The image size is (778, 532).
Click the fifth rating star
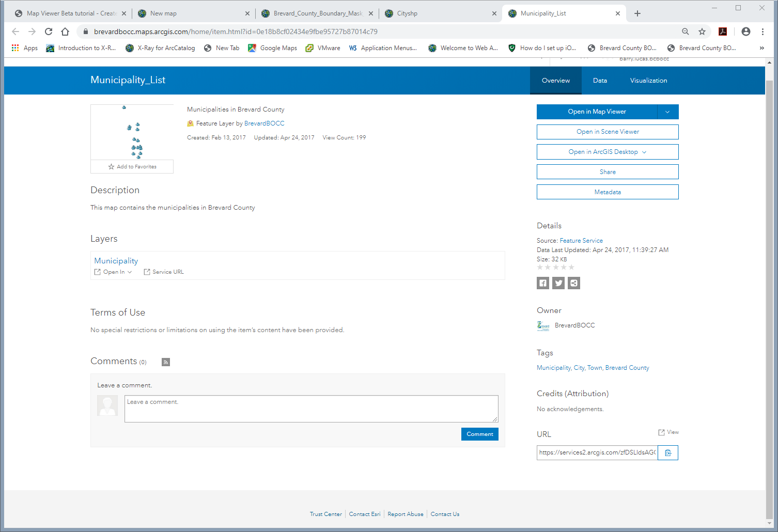[x=571, y=267]
